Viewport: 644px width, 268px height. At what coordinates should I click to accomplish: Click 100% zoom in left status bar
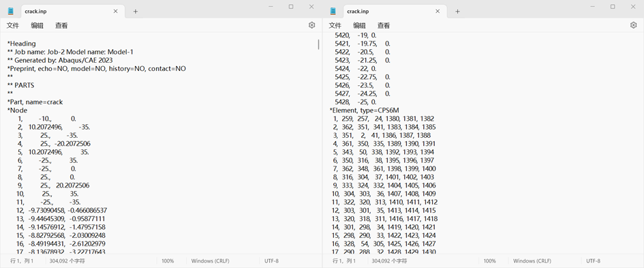[168, 261]
